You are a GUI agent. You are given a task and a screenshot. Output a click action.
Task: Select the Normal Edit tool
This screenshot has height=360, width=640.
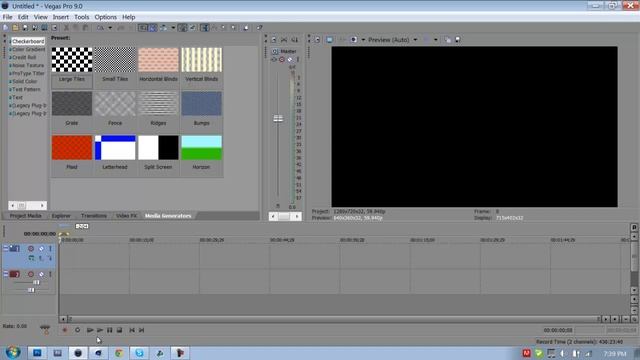coord(204,28)
